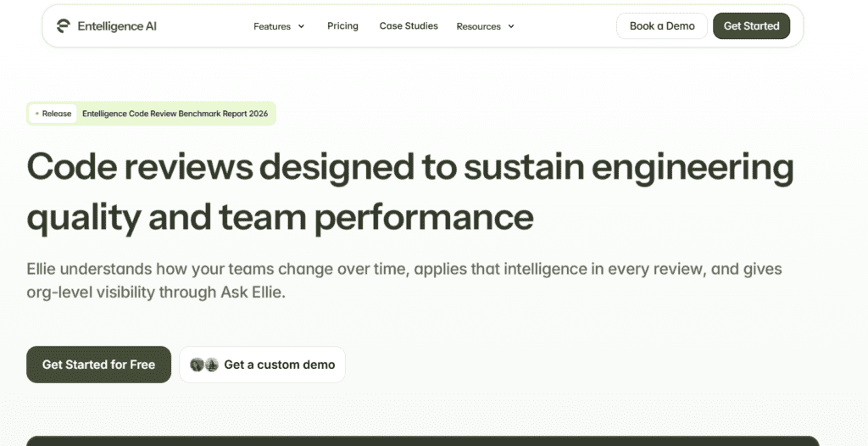This screenshot has width=868, height=446.
Task: Open the Code Review Benchmark Report 2026 link
Action: coord(175,114)
